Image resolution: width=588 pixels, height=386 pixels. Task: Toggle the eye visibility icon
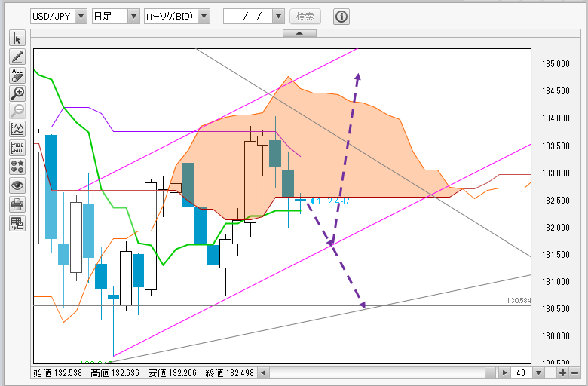point(17,185)
